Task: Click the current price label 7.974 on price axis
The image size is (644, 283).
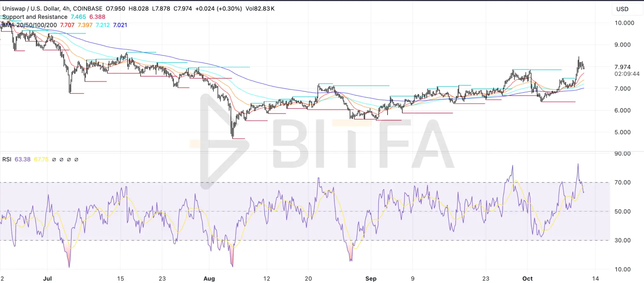Action: (x=623, y=67)
